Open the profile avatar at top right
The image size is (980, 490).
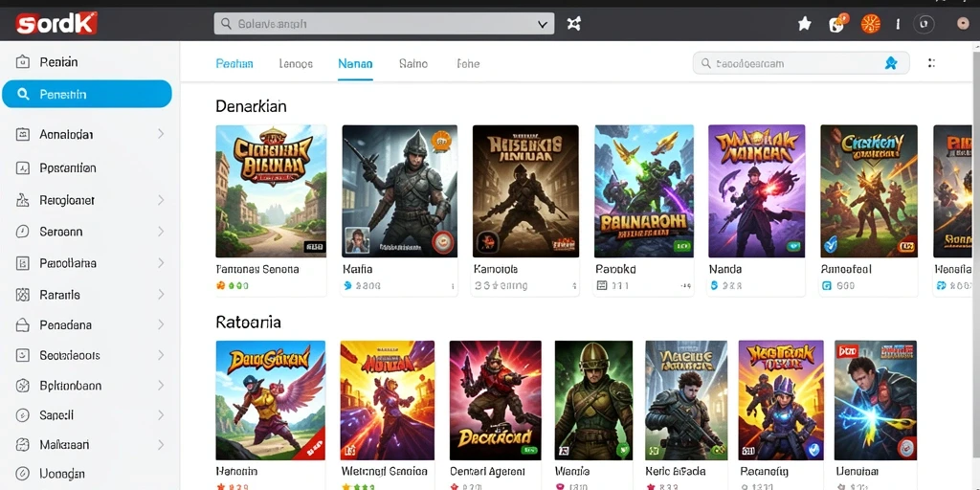(x=963, y=24)
